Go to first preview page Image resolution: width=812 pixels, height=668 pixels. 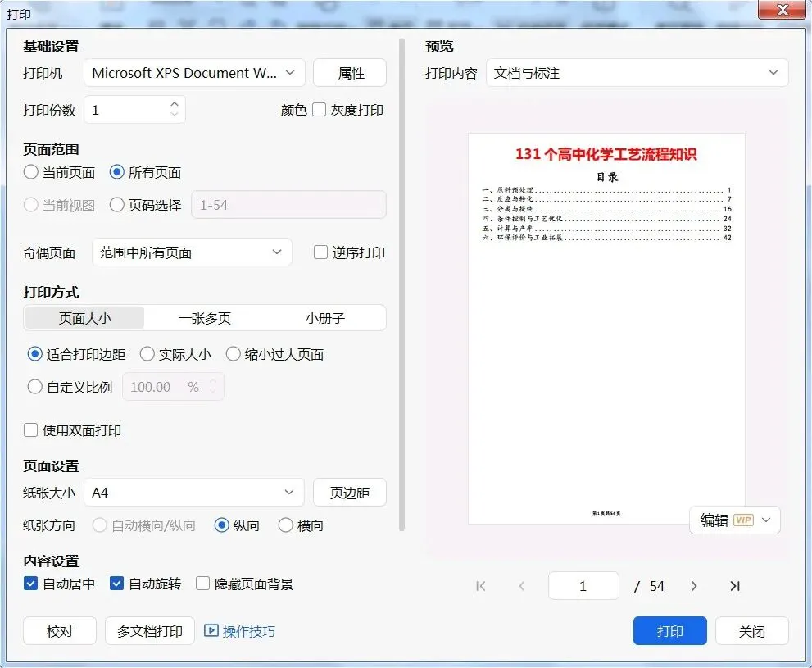click(480, 586)
